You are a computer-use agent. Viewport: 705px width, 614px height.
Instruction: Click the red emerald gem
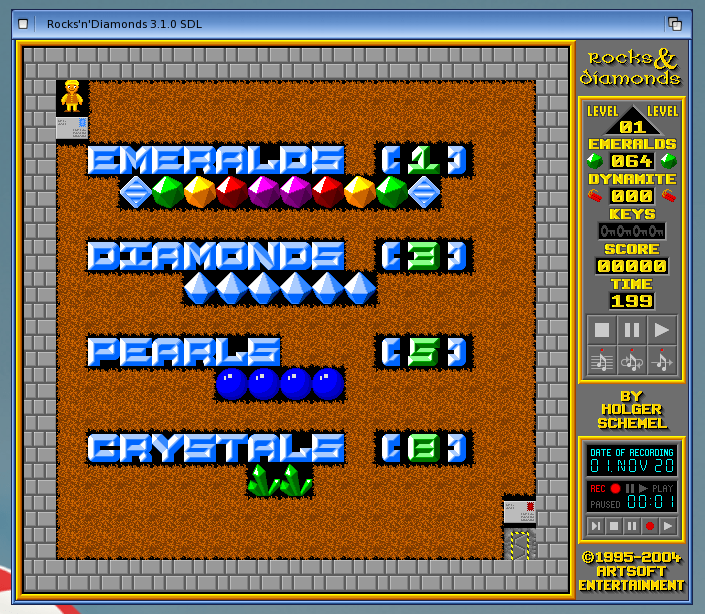coord(231,191)
